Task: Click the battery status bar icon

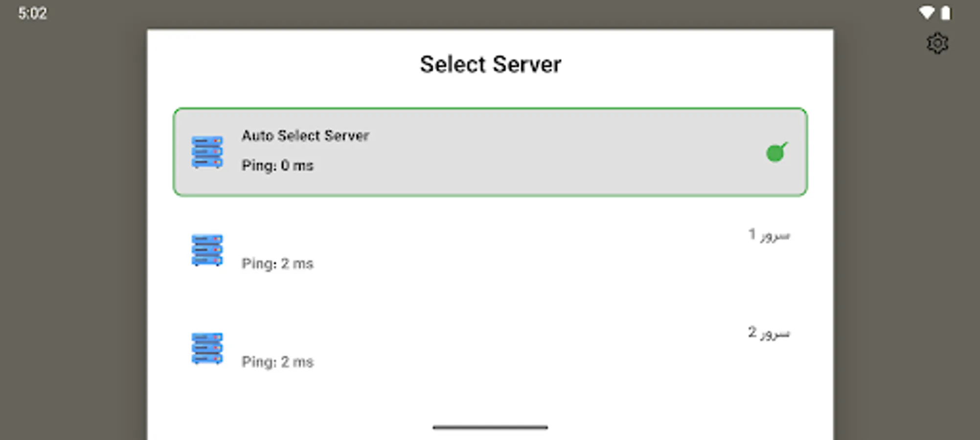Action: (x=945, y=13)
